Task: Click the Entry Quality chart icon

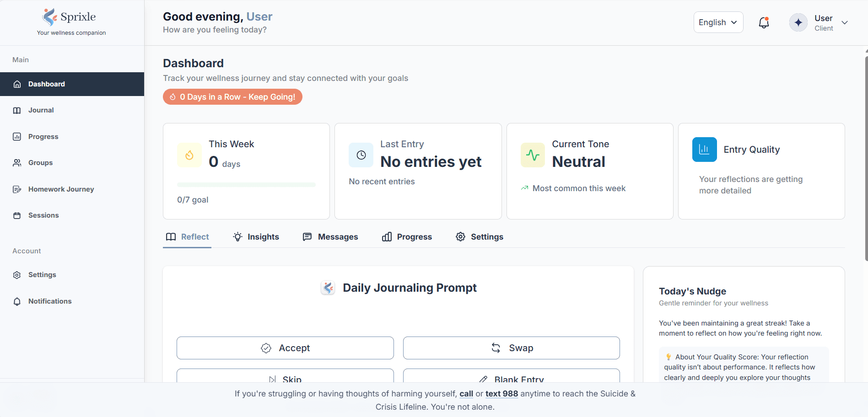Action: [x=704, y=150]
